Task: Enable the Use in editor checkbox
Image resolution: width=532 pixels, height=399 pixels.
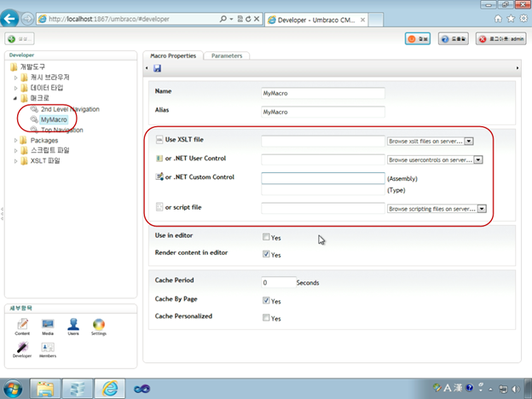Action: (x=266, y=237)
